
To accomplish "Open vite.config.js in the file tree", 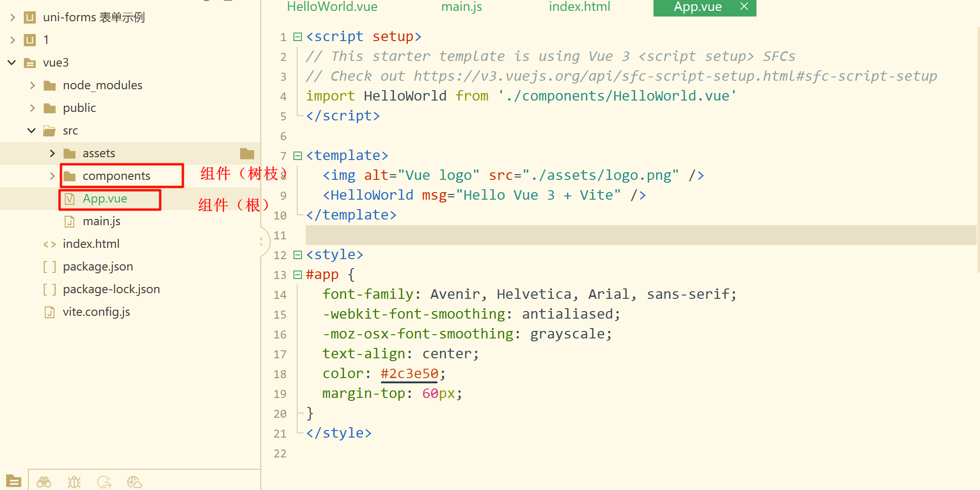I will tap(96, 312).
